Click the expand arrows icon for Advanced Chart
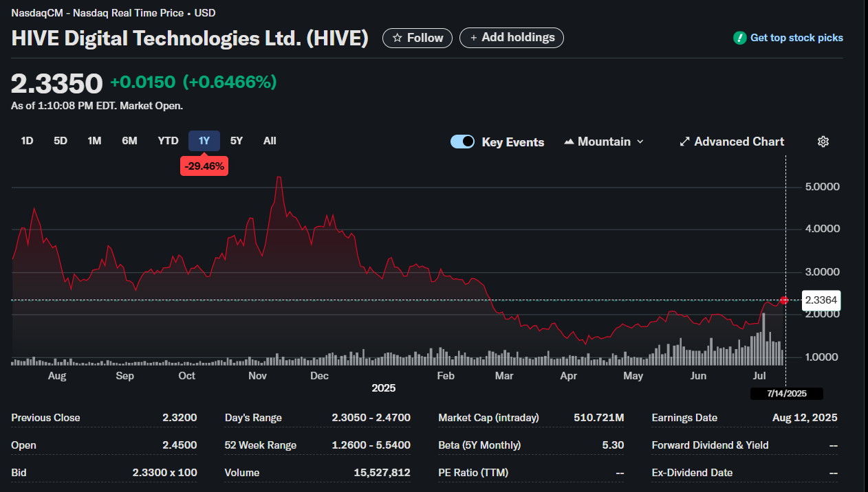This screenshot has width=868, height=492. pyautogui.click(x=684, y=142)
